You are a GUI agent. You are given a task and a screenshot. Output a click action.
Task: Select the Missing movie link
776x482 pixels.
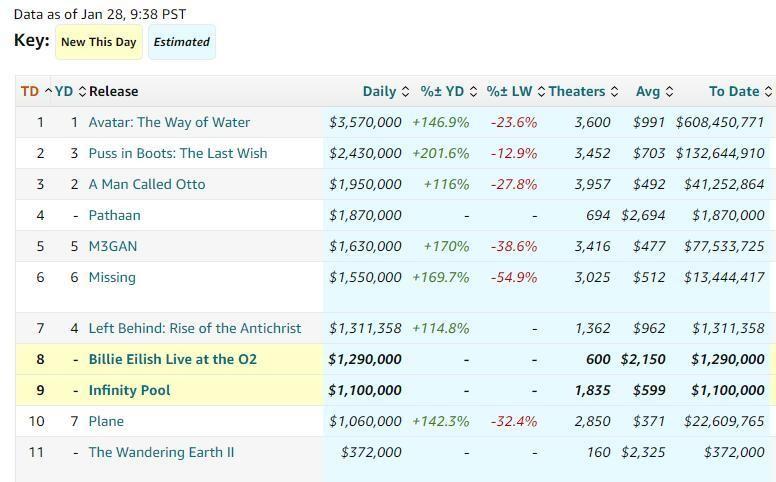tap(112, 277)
